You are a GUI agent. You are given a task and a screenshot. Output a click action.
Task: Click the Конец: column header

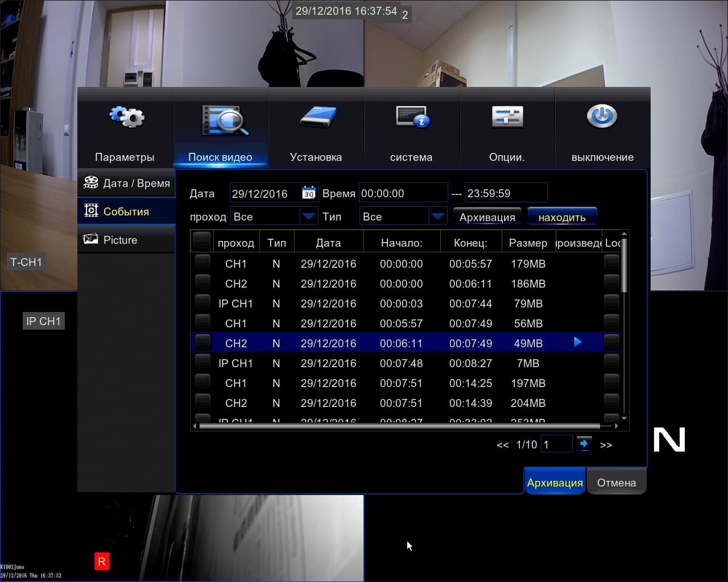pos(470,243)
